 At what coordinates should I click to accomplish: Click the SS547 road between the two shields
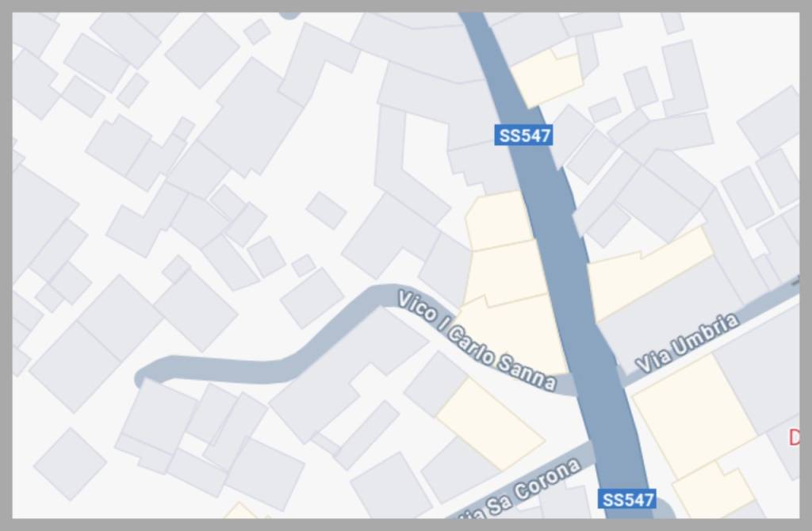pyautogui.click(x=575, y=290)
